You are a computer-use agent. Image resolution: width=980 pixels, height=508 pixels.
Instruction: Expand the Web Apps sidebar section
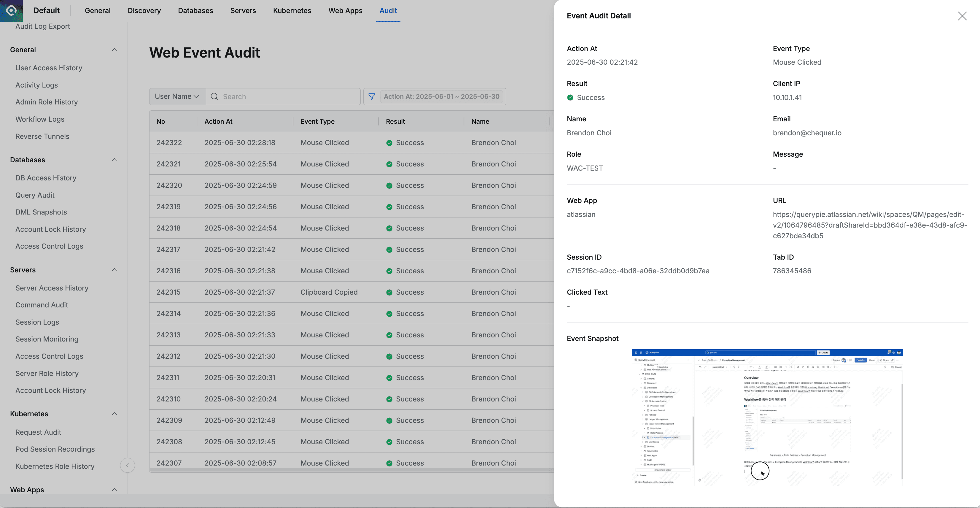pyautogui.click(x=115, y=490)
